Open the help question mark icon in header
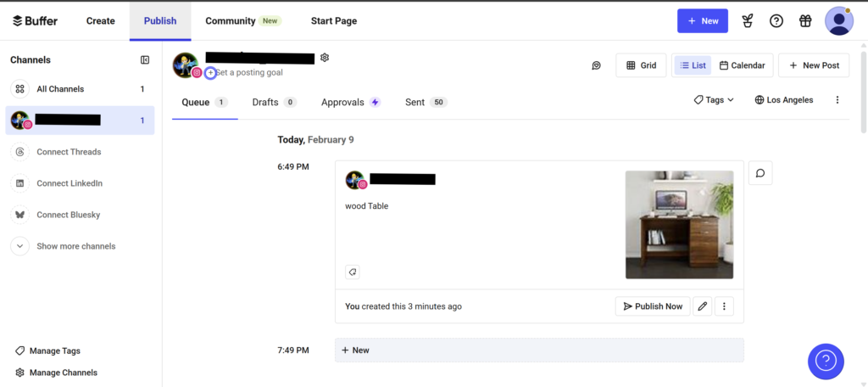The image size is (868, 387). [x=776, y=21]
